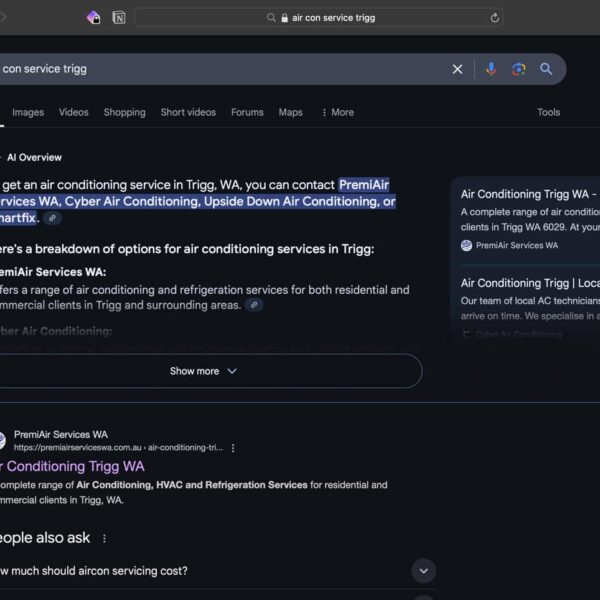Open three-dot menu beside premiairserviceswa URL
This screenshot has width=600, height=600.
pyautogui.click(x=233, y=448)
